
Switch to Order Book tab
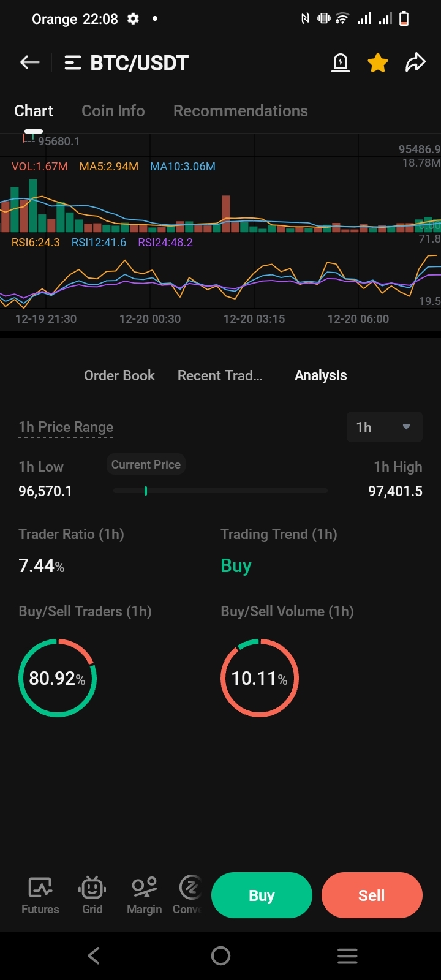click(x=119, y=375)
